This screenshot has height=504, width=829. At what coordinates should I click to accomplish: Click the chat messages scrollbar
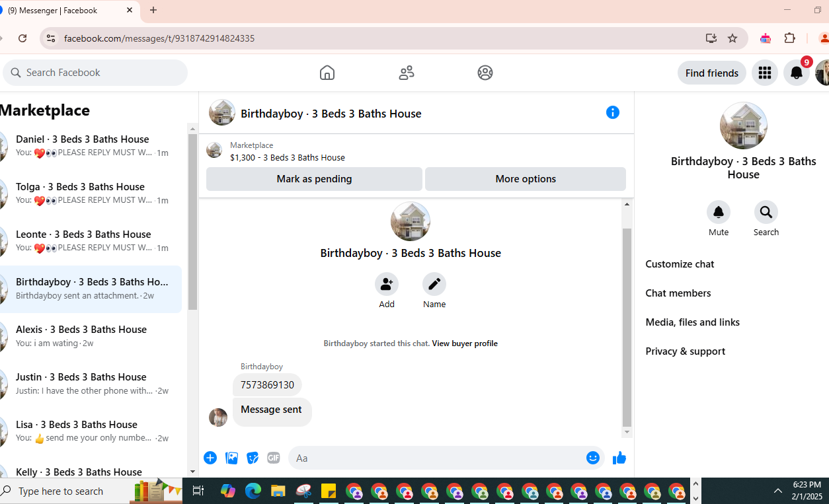[627, 327]
